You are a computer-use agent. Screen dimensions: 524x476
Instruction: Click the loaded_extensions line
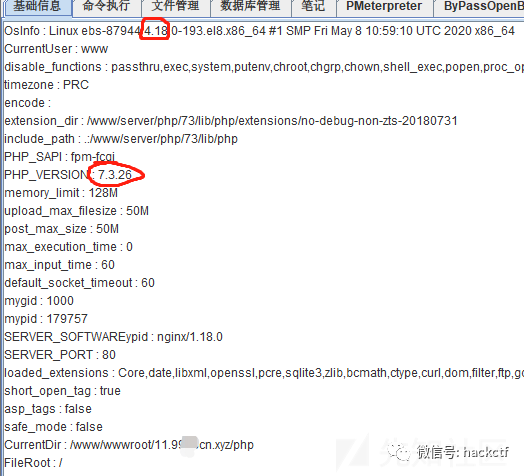tap(264, 373)
